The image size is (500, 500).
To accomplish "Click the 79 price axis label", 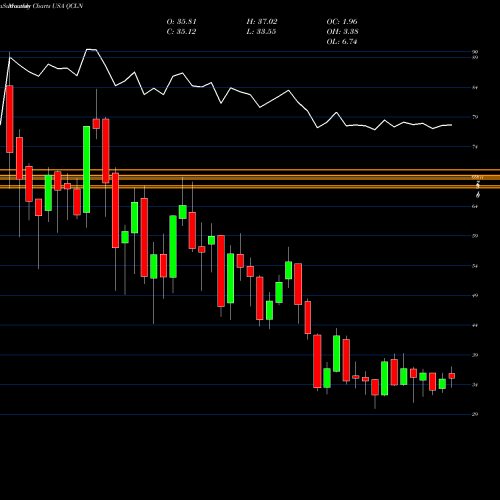I will pos(475,117).
